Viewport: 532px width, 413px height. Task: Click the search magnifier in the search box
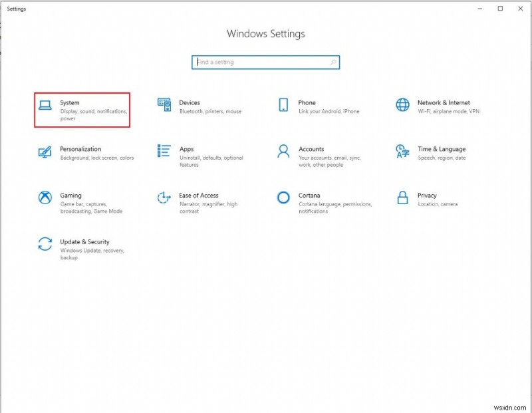click(x=333, y=62)
